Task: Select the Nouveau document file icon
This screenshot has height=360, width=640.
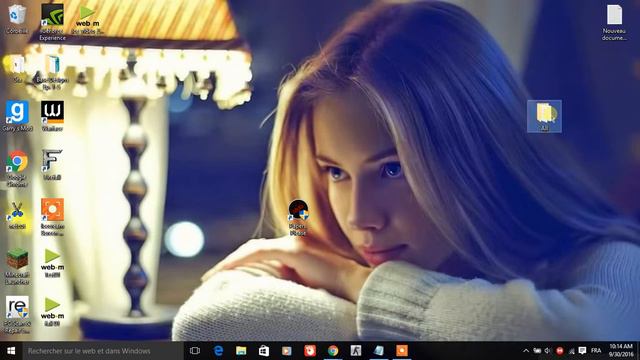Action: tap(614, 22)
